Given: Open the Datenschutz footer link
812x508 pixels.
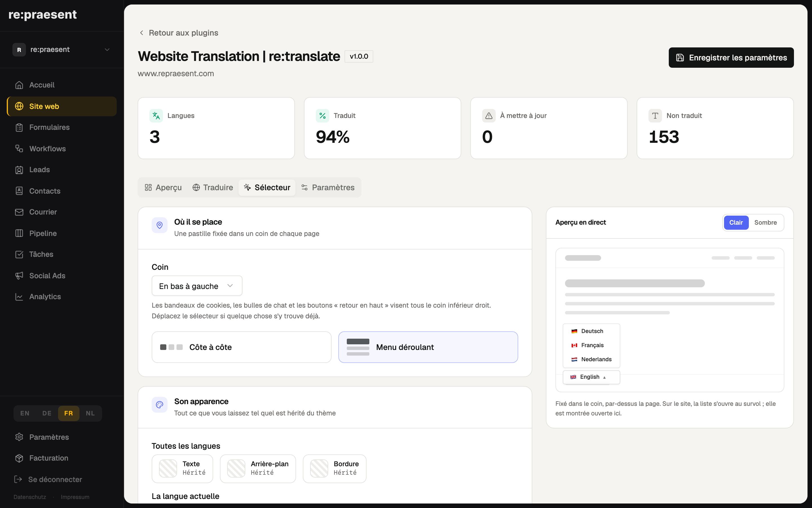Looking at the screenshot, I should click(x=30, y=497).
